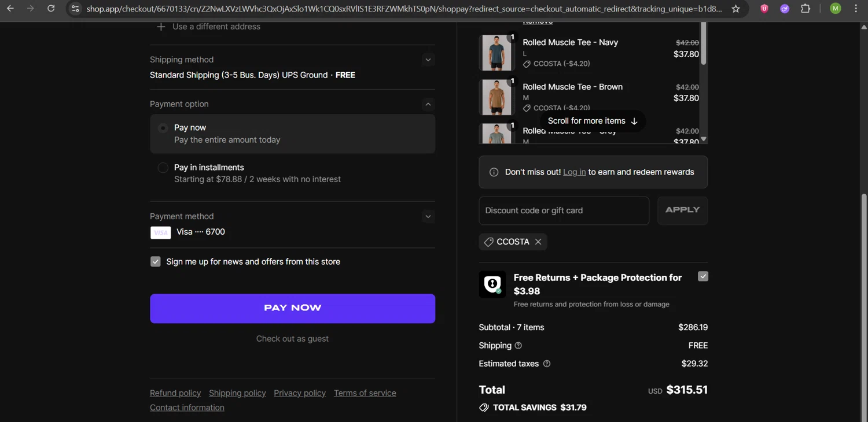Expand the Shipping method section chevron
Image resolution: width=868 pixels, height=422 pixels.
(428, 60)
